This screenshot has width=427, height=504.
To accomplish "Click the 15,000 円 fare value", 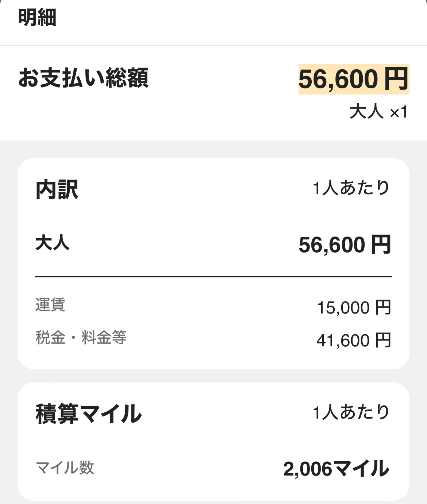I will [x=354, y=308].
